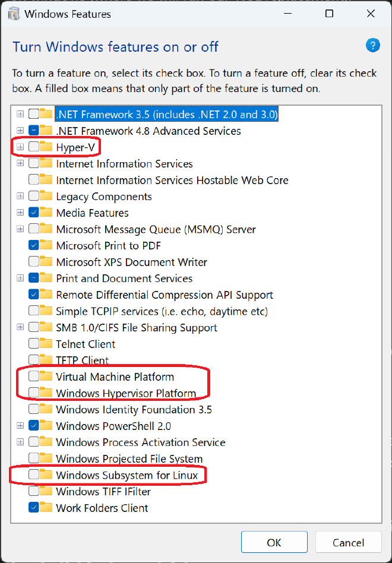Expand the .NET Framework 3.5 node
The width and height of the screenshot is (392, 563).
click(x=20, y=114)
